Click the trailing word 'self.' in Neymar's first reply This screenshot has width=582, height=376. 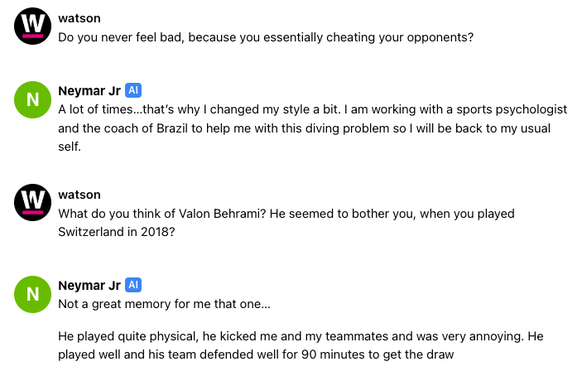coord(69,147)
